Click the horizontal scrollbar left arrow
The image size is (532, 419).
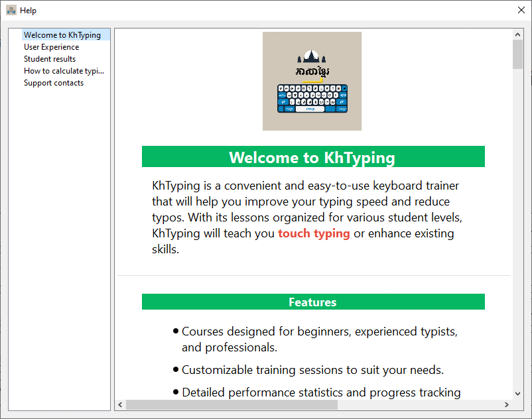(x=120, y=404)
